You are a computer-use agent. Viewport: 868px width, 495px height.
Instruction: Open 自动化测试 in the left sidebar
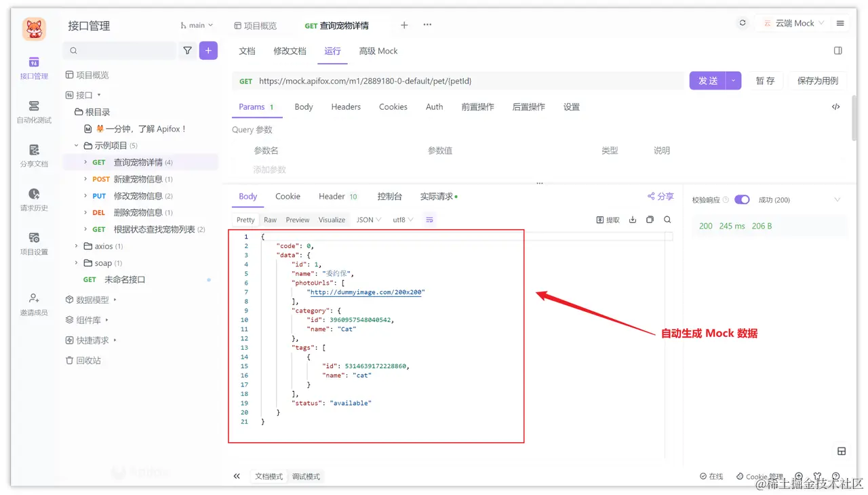(x=34, y=112)
